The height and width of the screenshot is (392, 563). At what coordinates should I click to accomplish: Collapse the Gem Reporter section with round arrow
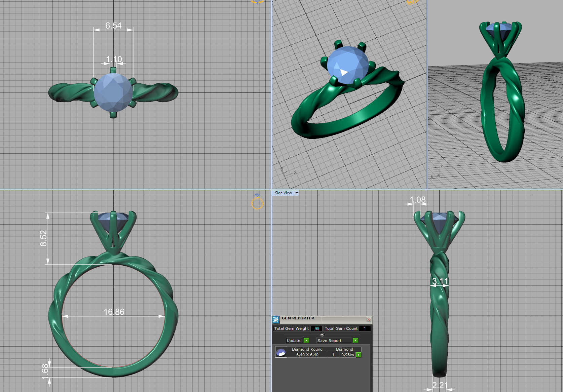click(322, 335)
